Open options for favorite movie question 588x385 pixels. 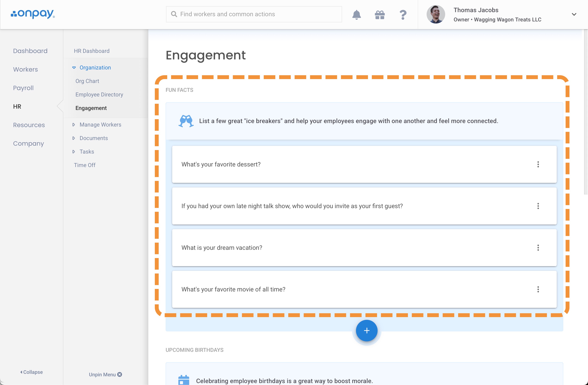point(538,289)
